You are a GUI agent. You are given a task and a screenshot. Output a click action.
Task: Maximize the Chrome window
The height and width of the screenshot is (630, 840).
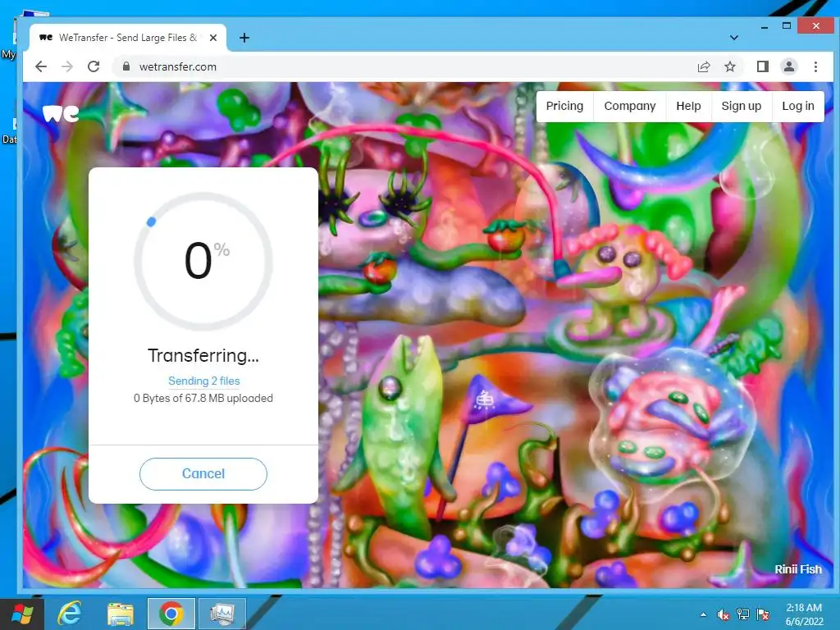point(787,26)
